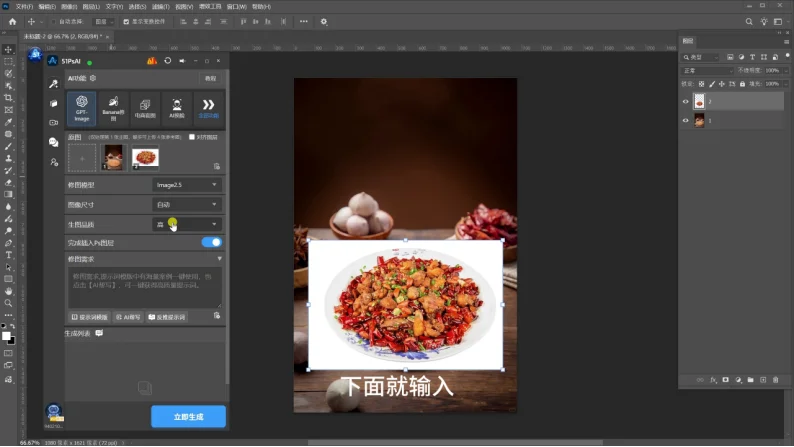Click the 教程 tutorial button
Viewport: 794px width, 447px height.
coord(210,78)
